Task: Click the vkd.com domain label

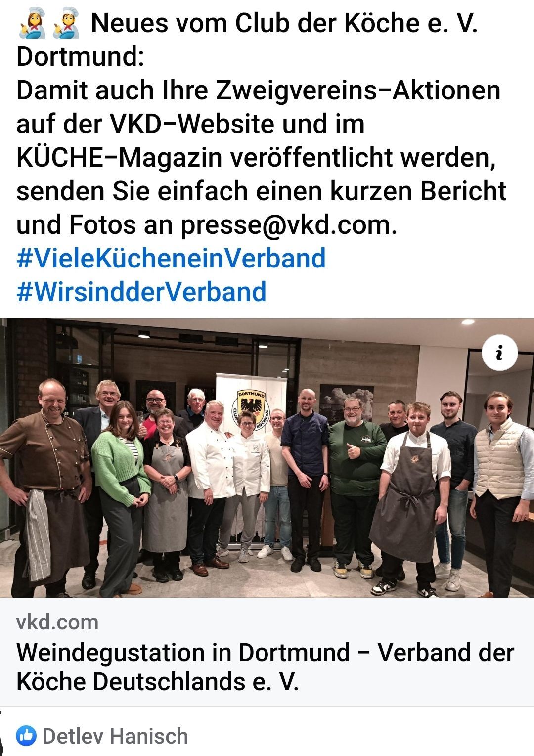Action: 57,622
